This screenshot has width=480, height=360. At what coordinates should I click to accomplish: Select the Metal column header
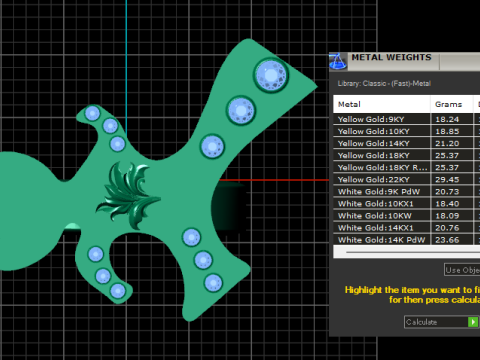pyautogui.click(x=382, y=104)
